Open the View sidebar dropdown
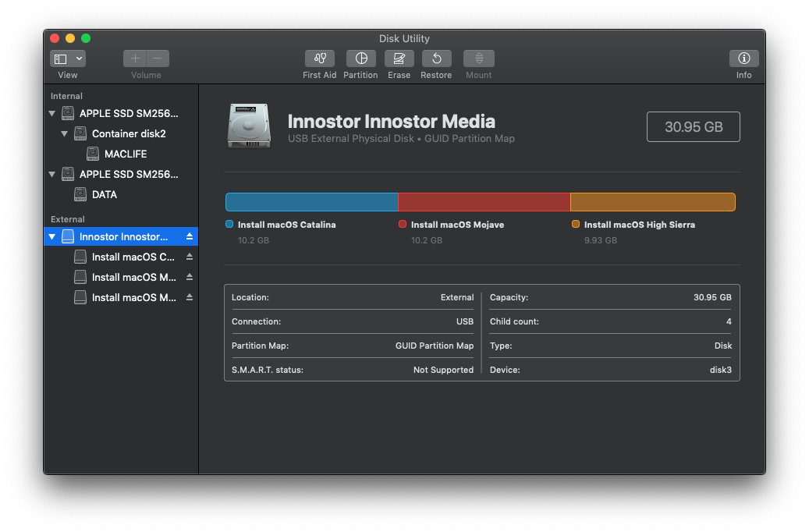The image size is (809, 532). (x=68, y=59)
